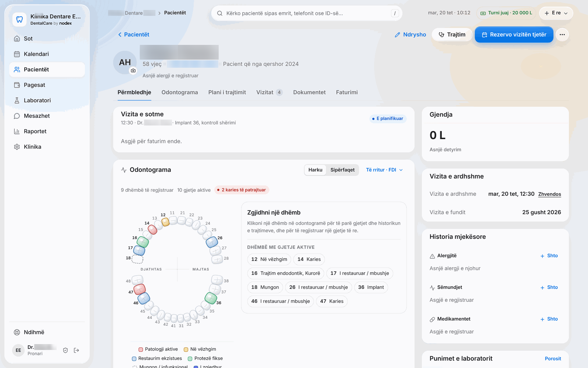The image size is (588, 368).
Task: Open the Faturimi tab
Action: [x=347, y=92]
